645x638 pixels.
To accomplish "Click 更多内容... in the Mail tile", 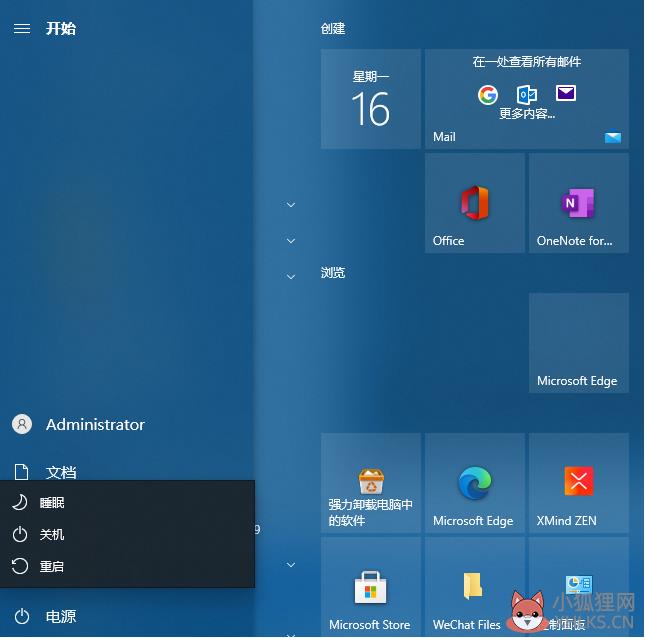I will [x=527, y=114].
